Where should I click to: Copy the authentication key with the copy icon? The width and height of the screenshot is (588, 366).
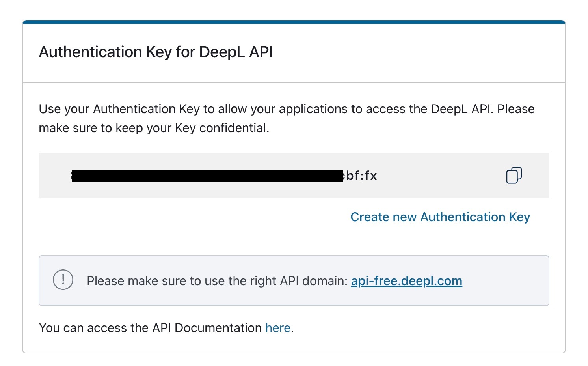click(514, 176)
